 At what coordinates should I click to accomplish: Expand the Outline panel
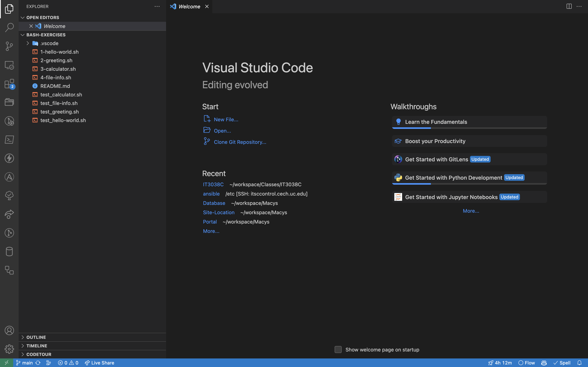tap(92, 337)
